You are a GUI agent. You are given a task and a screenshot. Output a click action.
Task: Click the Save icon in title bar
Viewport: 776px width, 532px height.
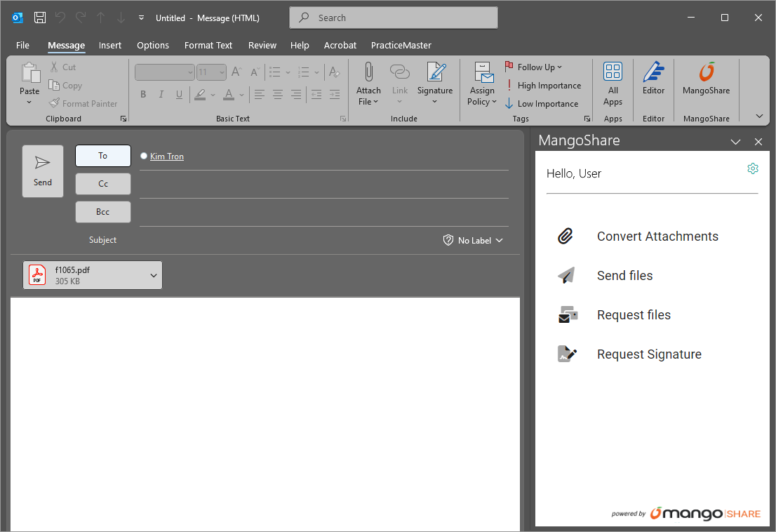[x=40, y=18]
